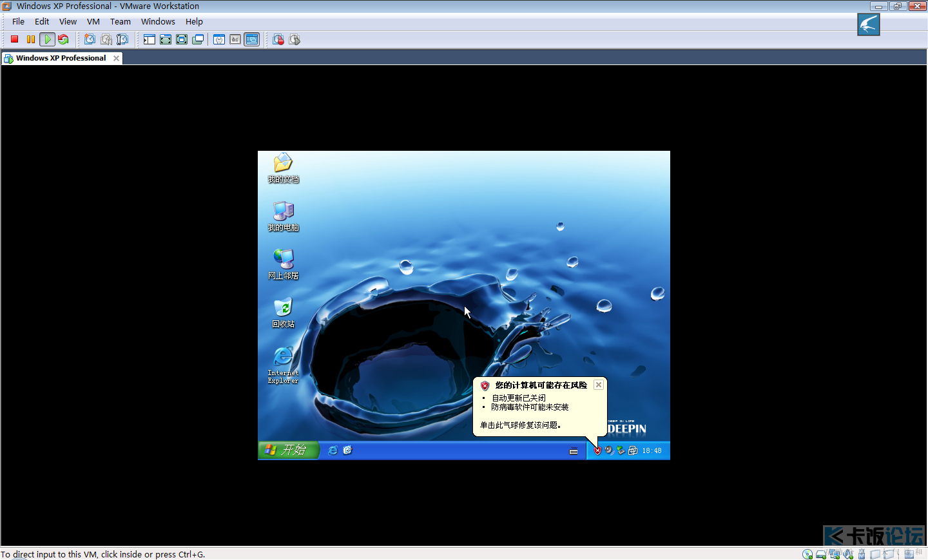Click the Unity mode icon

(198, 39)
